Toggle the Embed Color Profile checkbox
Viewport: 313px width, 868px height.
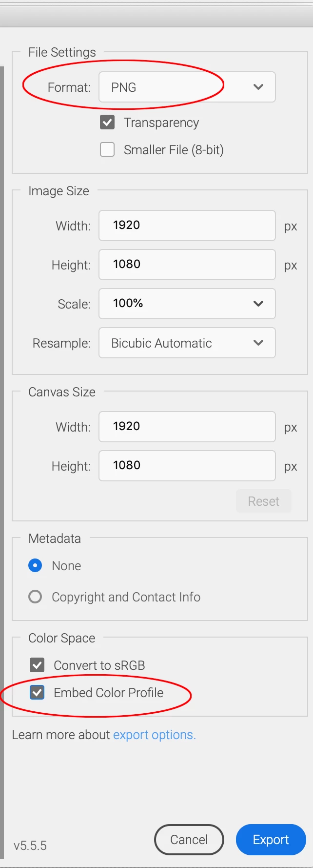38,692
